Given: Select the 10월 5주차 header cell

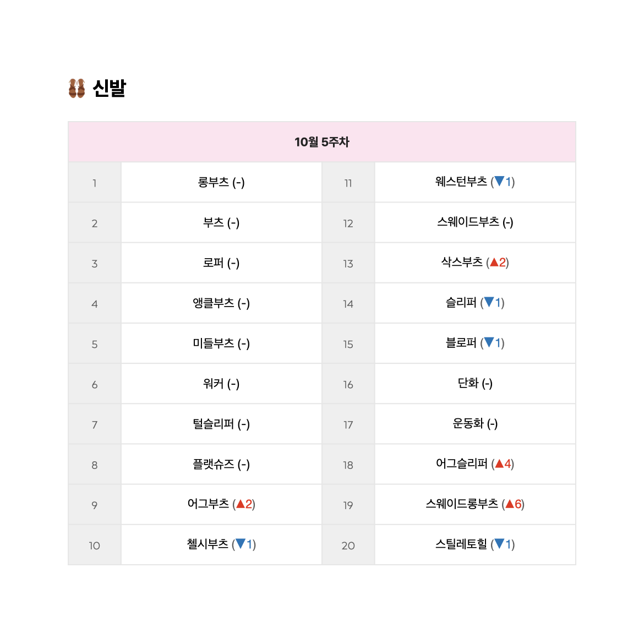Looking at the screenshot, I should coord(322,141).
